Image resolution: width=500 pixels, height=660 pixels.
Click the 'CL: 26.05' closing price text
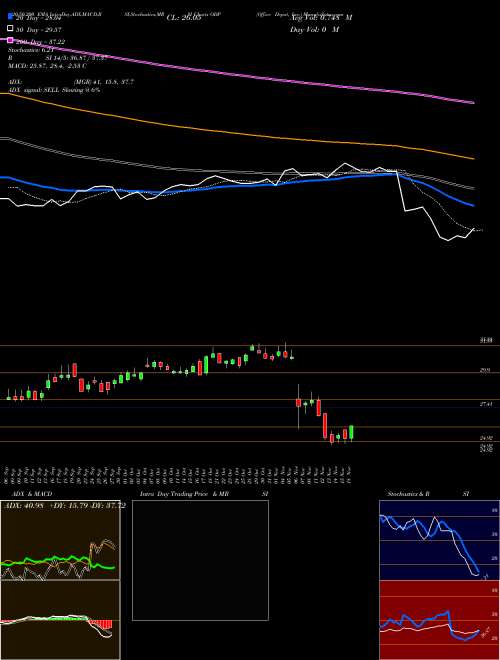click(184, 18)
